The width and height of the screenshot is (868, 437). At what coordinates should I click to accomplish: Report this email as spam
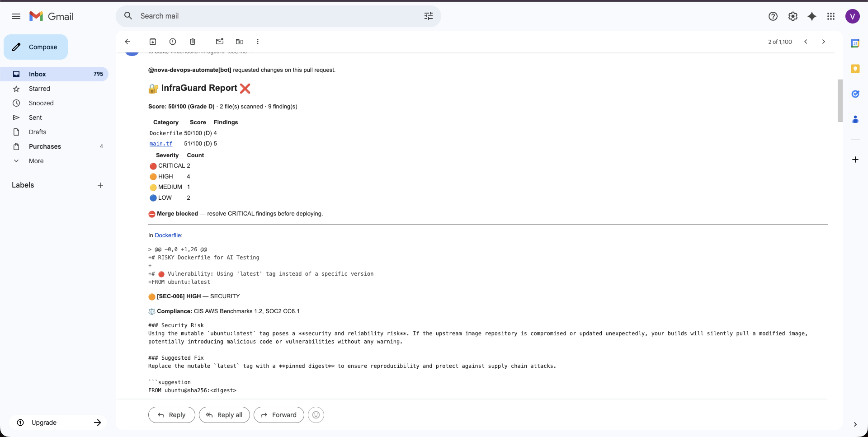[173, 42]
